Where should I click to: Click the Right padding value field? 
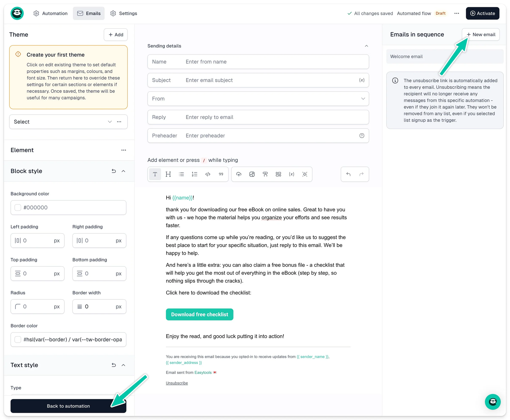[x=99, y=240]
